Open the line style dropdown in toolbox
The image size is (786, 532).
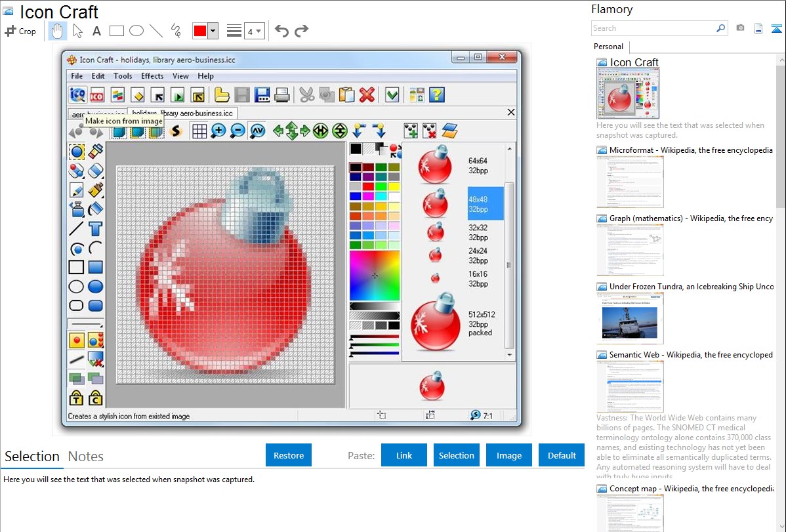tap(86, 323)
